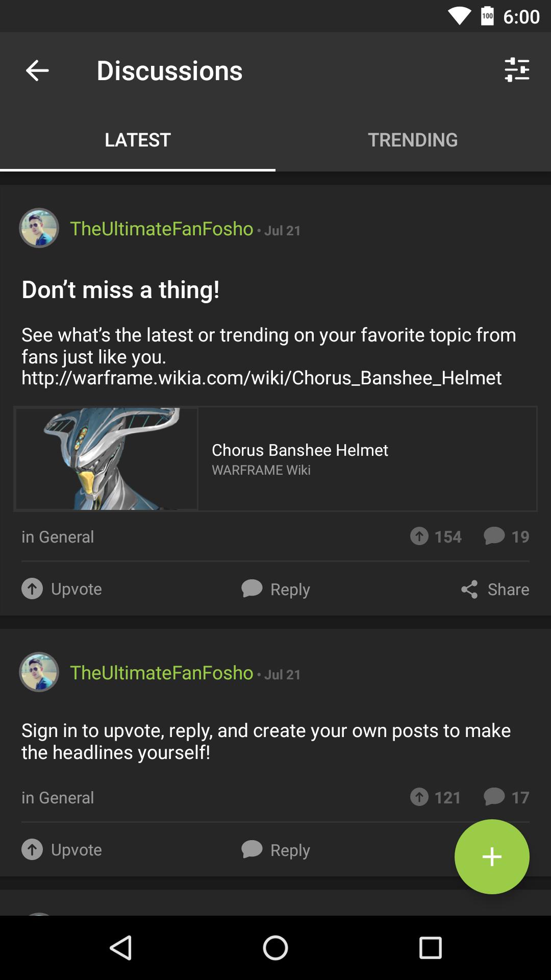Viewport: 551px width, 980px height.
Task: Open the discussion filter settings
Action: click(x=517, y=70)
